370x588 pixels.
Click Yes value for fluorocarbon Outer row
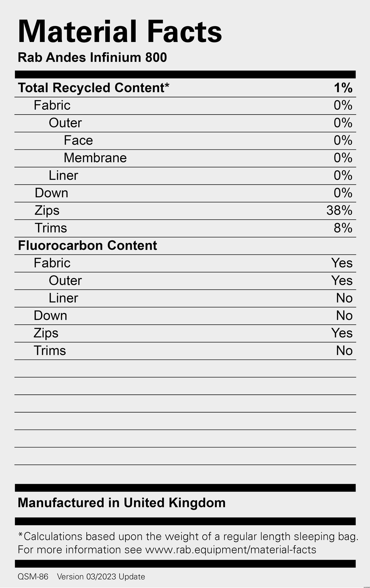(x=342, y=281)
